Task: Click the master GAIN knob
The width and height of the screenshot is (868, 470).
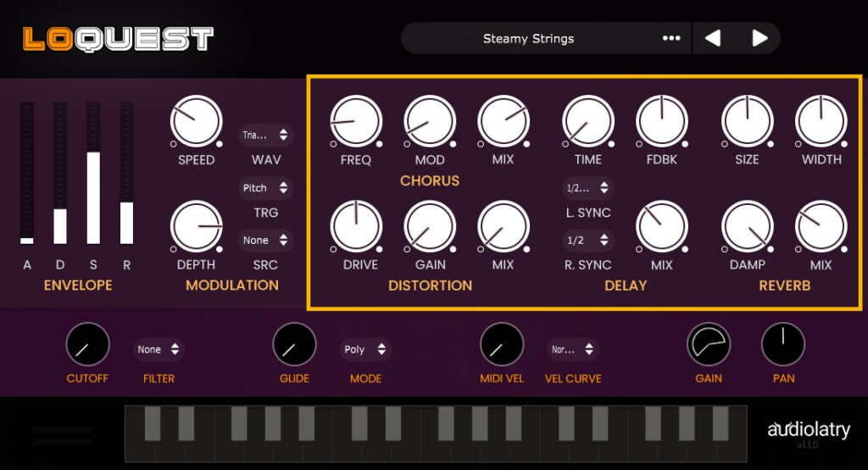Action: [x=709, y=344]
